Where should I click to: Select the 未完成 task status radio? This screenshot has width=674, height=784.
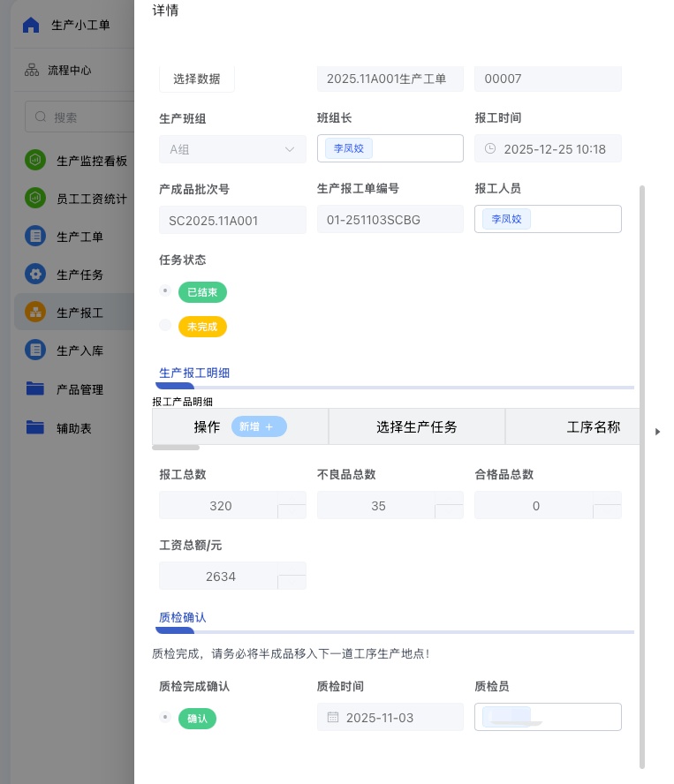pyautogui.click(x=165, y=327)
